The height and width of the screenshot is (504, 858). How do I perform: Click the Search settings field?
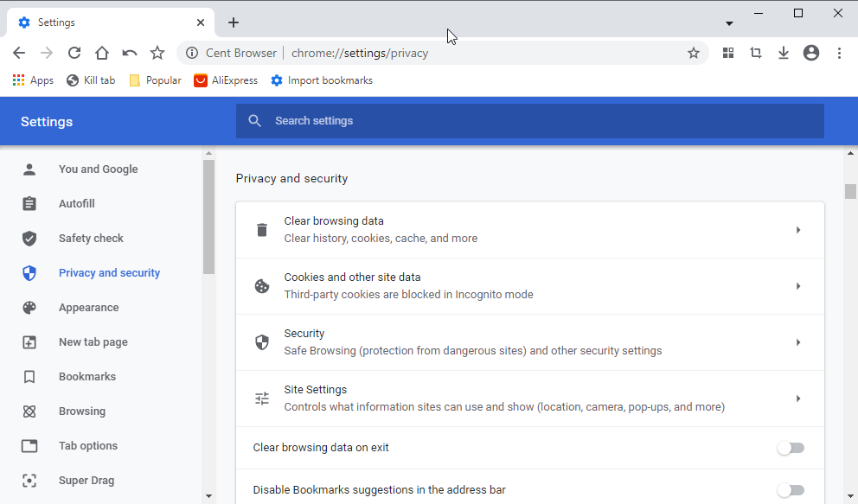pyautogui.click(x=529, y=121)
